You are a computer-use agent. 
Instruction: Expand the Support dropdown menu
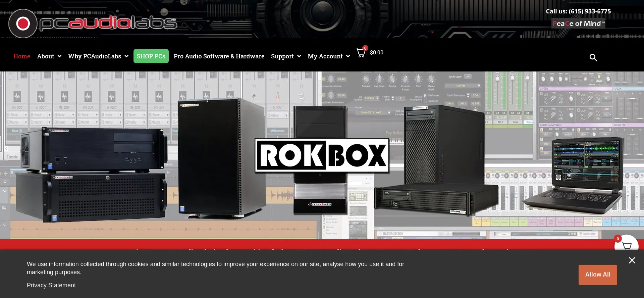[x=286, y=56]
